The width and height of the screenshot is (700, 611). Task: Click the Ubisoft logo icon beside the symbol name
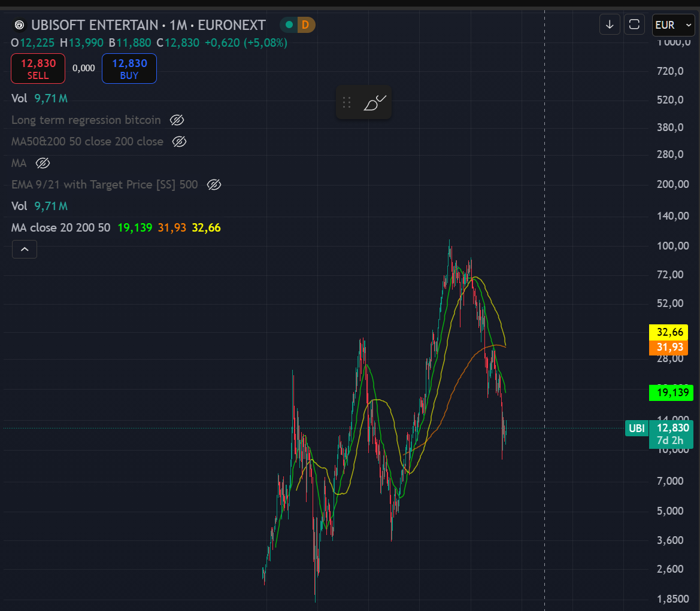tap(19, 25)
